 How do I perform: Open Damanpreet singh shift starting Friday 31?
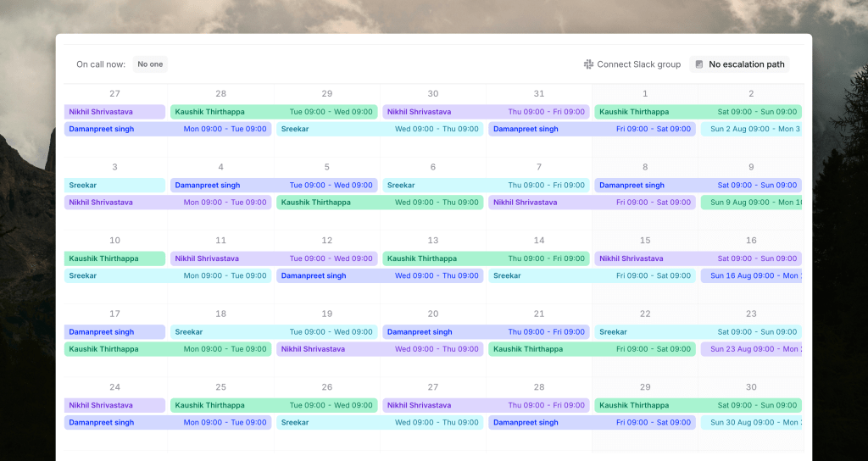593,129
